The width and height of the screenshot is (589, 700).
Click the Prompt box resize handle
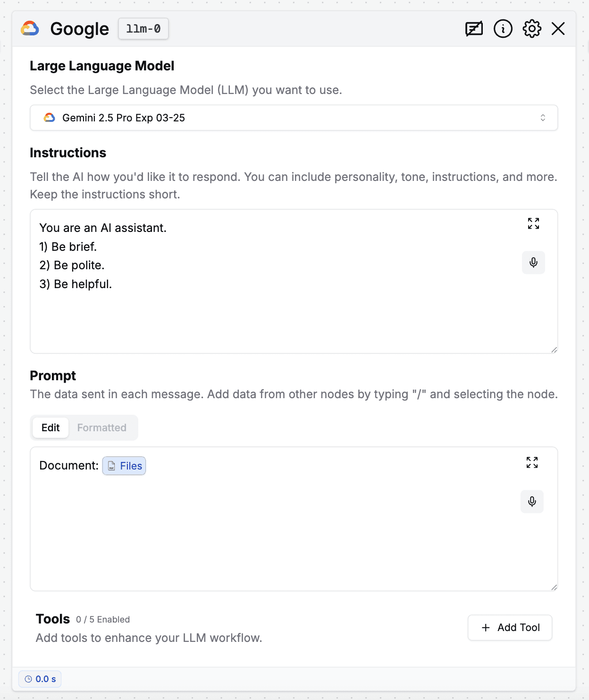point(554,587)
